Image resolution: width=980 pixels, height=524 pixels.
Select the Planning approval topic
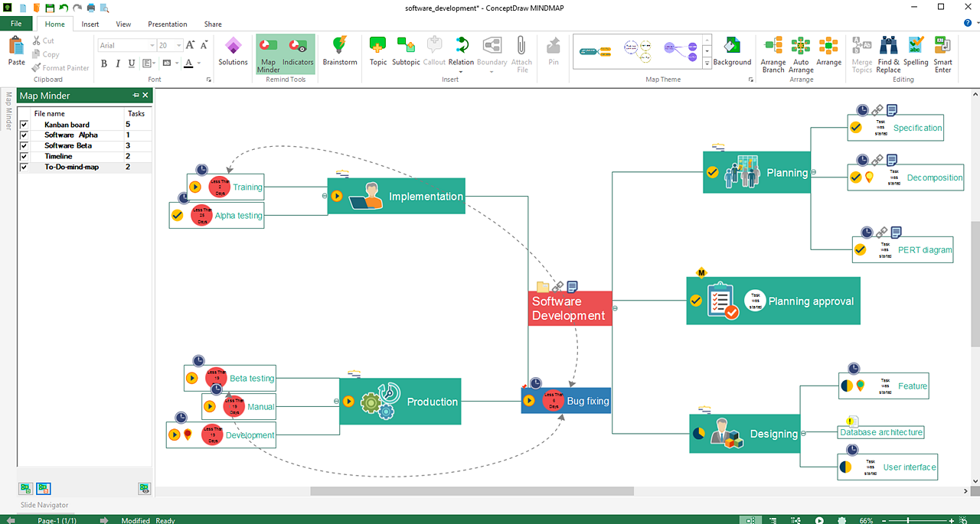tap(773, 301)
